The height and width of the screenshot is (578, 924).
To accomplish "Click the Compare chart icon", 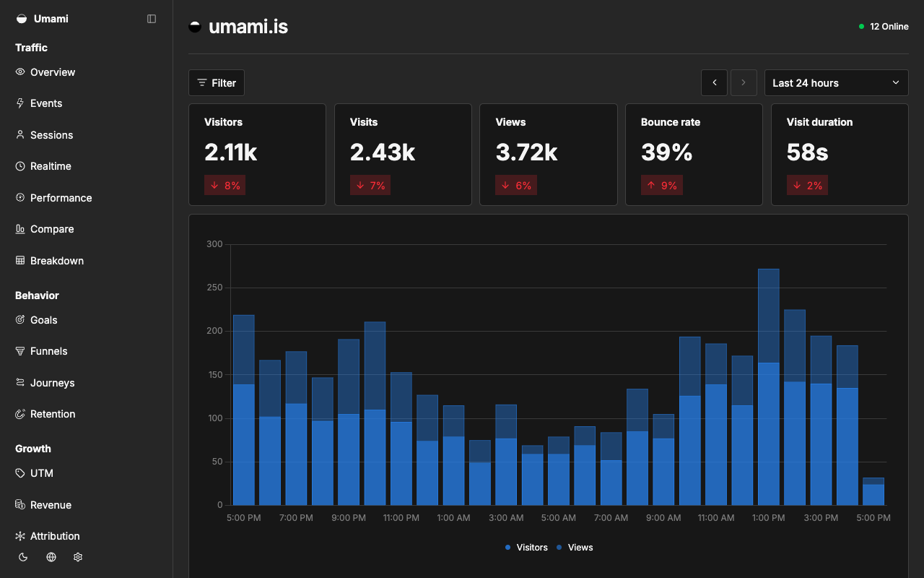I will click(20, 229).
